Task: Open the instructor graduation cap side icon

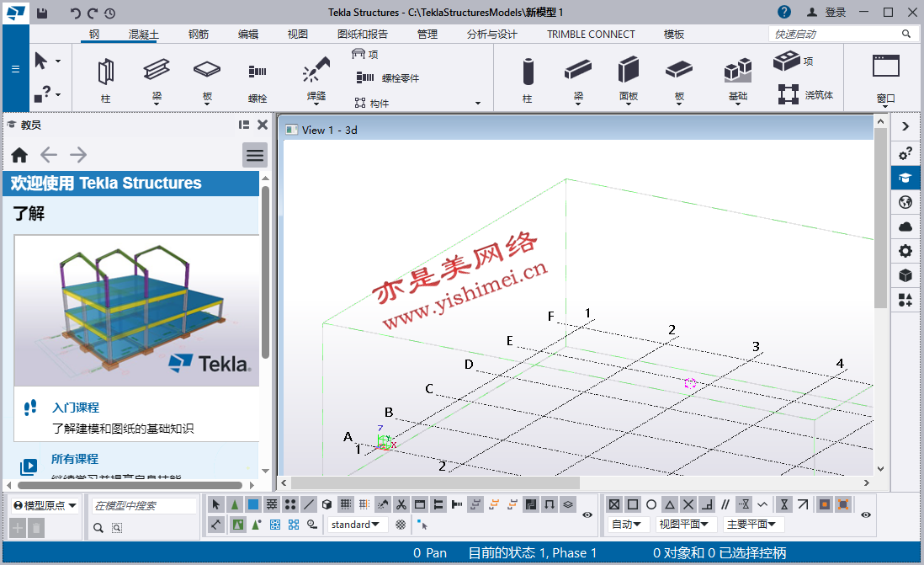Action: (905, 179)
